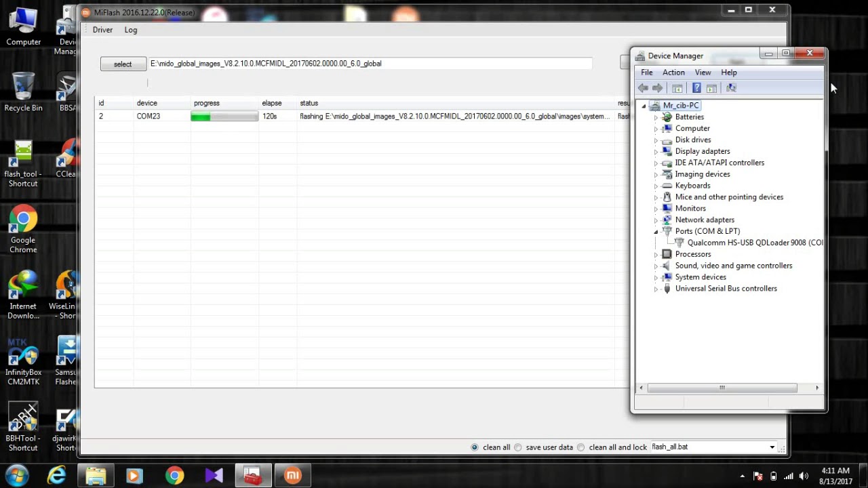Click the 'device' column header

(x=147, y=103)
